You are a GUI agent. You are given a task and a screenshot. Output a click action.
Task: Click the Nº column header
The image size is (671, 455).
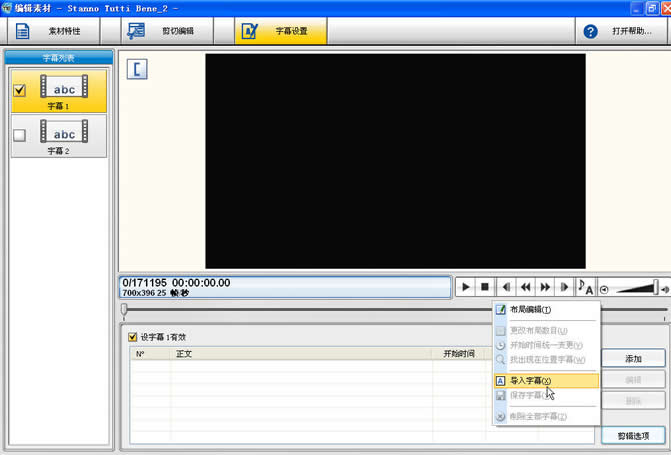(x=150, y=354)
